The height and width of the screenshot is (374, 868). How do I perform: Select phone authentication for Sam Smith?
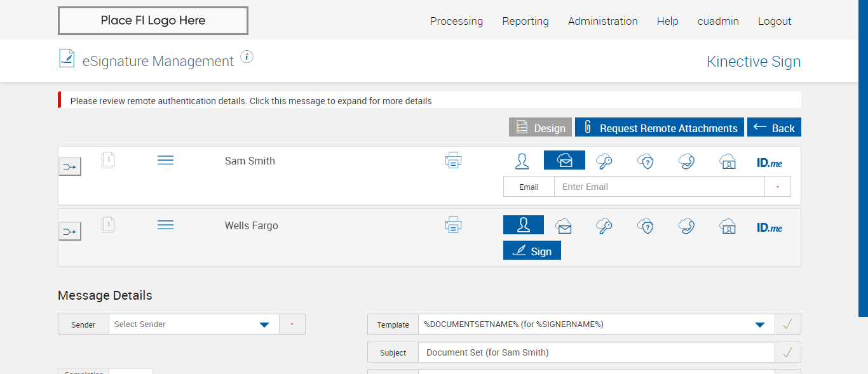(x=686, y=161)
